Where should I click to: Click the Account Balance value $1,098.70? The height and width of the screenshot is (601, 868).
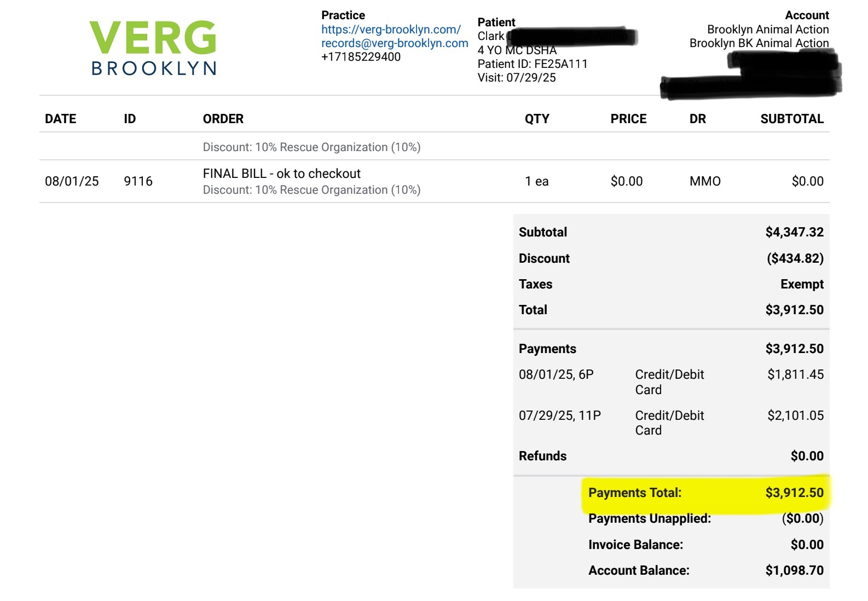click(794, 570)
